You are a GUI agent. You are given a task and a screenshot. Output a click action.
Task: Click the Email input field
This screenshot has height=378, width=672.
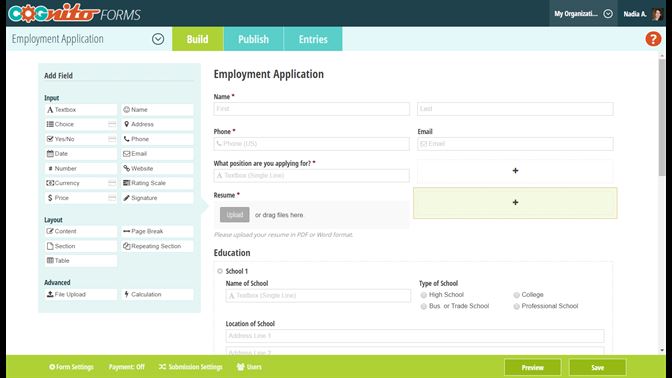tap(515, 144)
